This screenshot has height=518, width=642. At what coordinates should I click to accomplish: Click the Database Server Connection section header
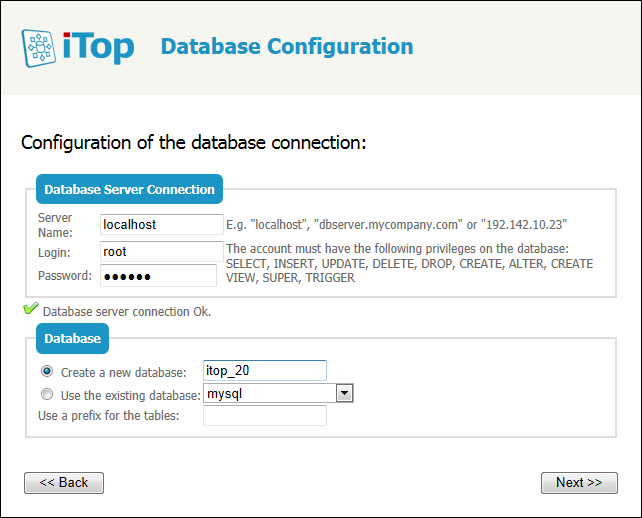(129, 189)
